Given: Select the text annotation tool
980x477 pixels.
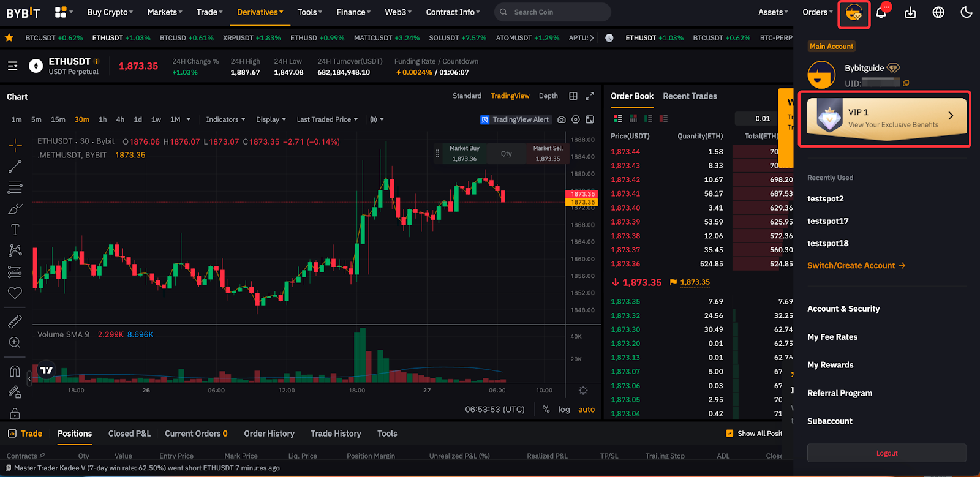Looking at the screenshot, I should point(15,230).
